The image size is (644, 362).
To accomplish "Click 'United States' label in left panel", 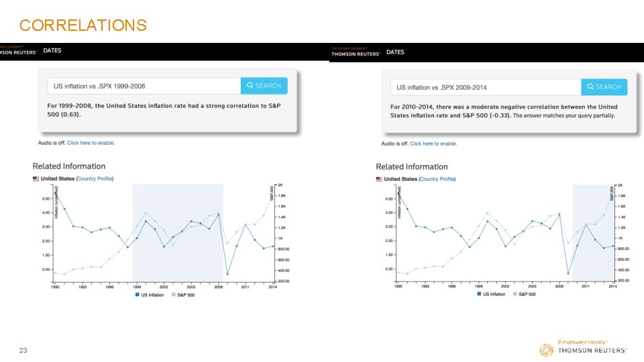I will (x=58, y=178).
